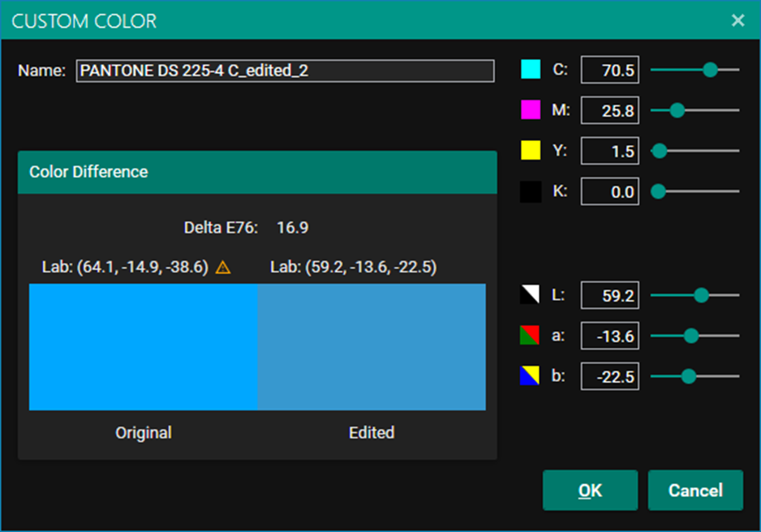The height and width of the screenshot is (532, 761).
Task: Click the Name text field
Action: tap(285, 71)
